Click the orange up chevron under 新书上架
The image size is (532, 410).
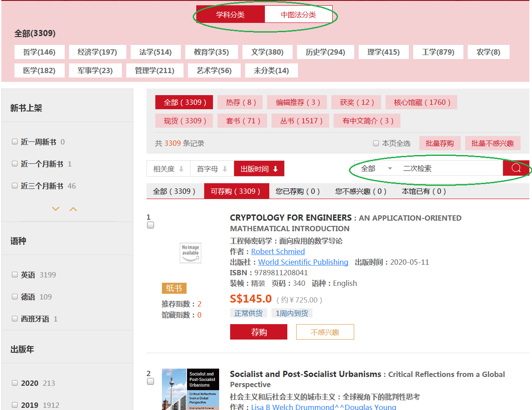coord(73,209)
